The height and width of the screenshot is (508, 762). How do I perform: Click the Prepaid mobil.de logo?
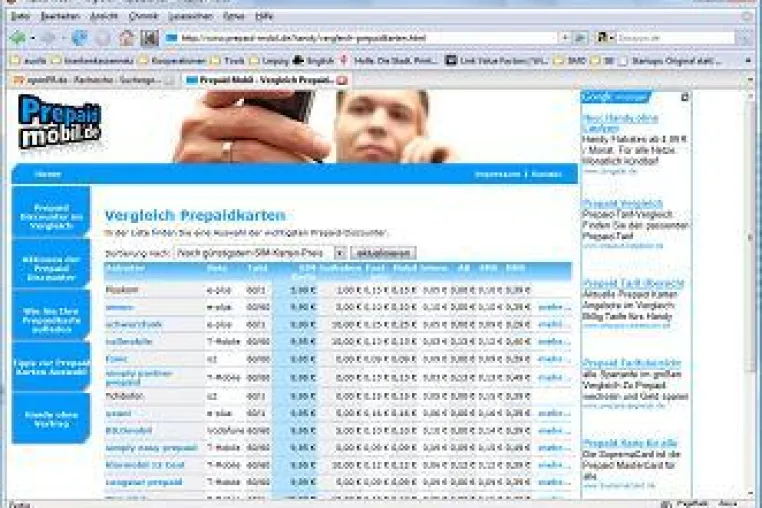(59, 122)
